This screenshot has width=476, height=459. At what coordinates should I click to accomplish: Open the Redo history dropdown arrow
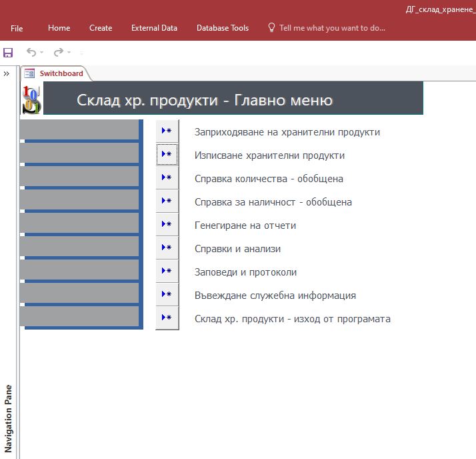coord(69,53)
